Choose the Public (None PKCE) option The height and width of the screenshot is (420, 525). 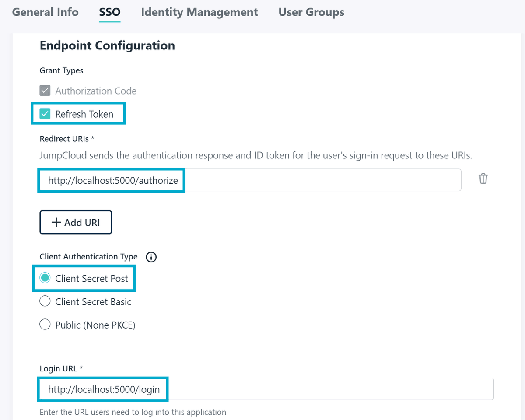[x=45, y=324]
